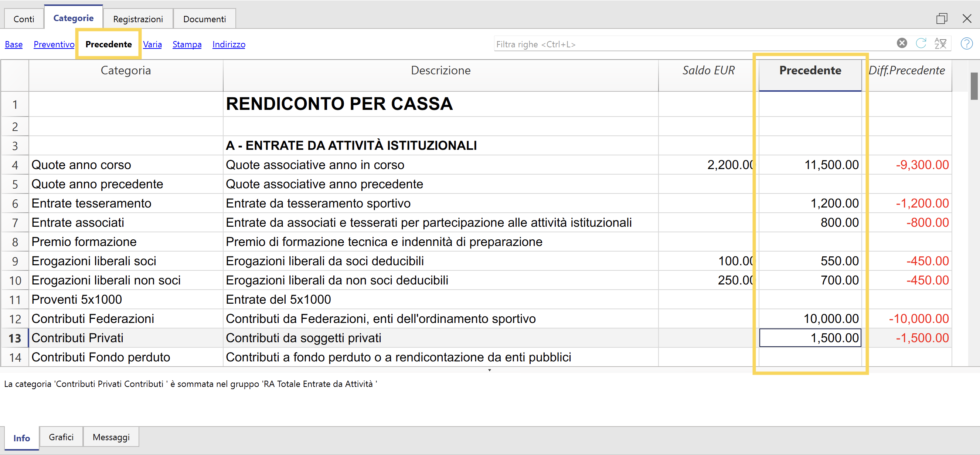This screenshot has height=455, width=980.
Task: Open the help question mark icon
Action: tap(966, 43)
